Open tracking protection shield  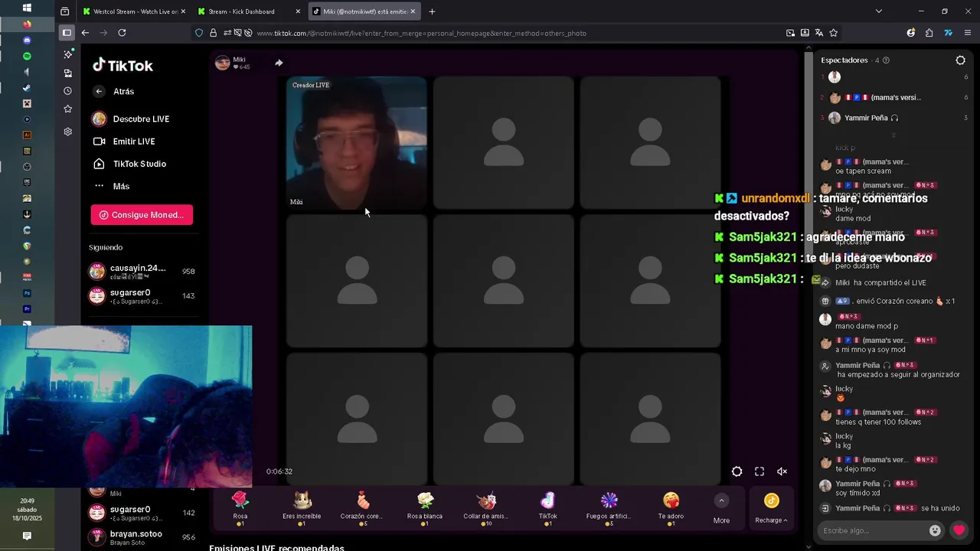199,33
